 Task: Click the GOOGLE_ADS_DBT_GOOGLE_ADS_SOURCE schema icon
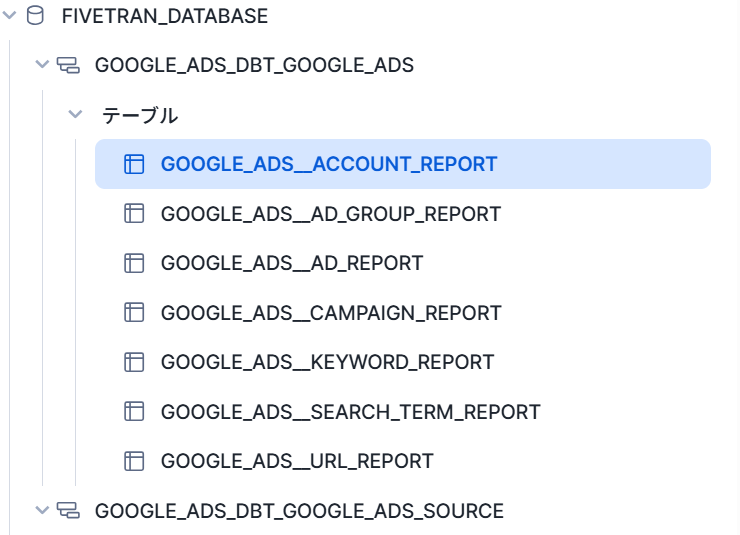click(68, 510)
